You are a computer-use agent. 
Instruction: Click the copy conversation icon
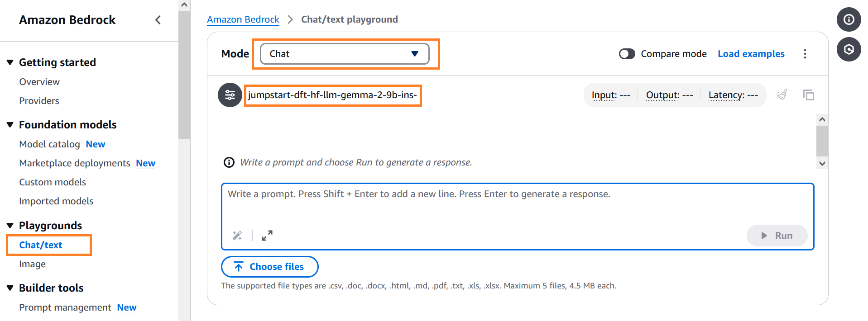[x=809, y=95]
